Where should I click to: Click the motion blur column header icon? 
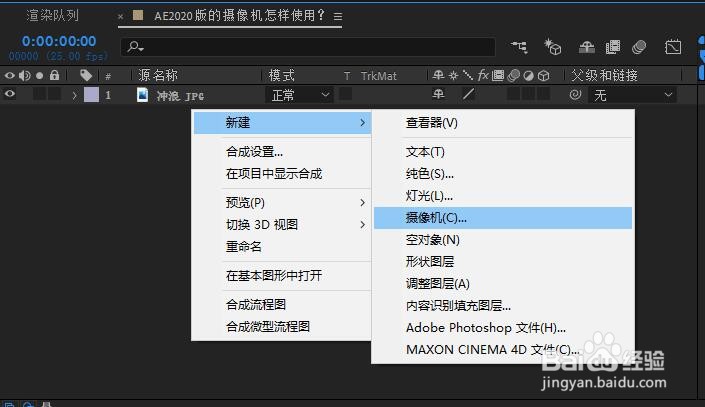(513, 75)
